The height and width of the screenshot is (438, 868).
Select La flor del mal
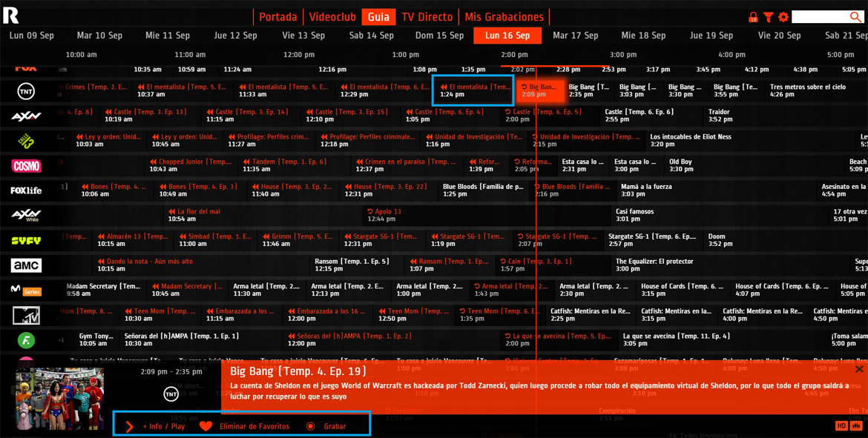click(194, 215)
